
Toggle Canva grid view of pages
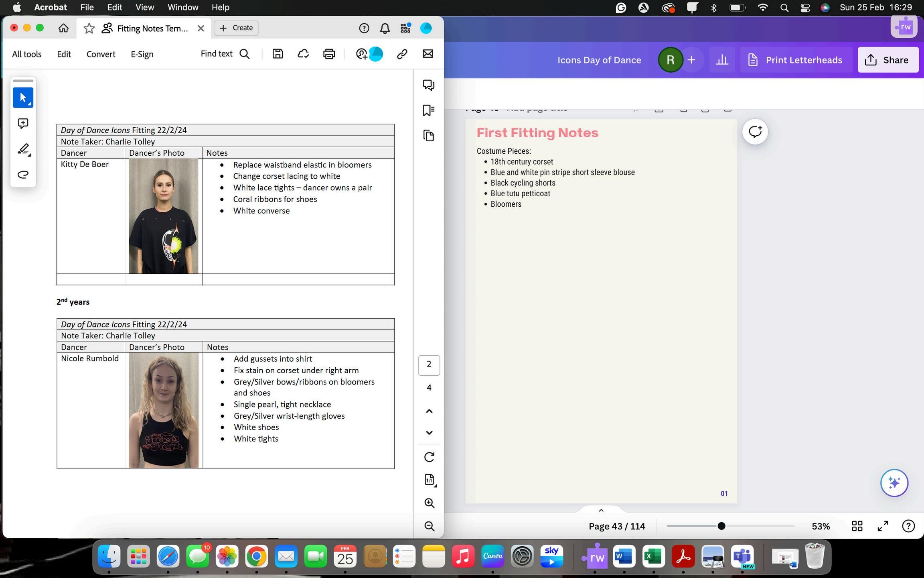857,526
